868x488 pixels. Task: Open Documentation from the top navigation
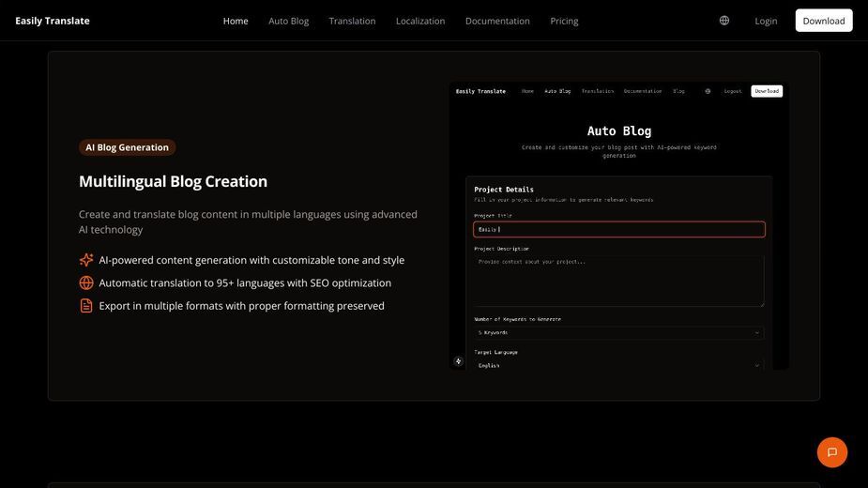tap(497, 21)
